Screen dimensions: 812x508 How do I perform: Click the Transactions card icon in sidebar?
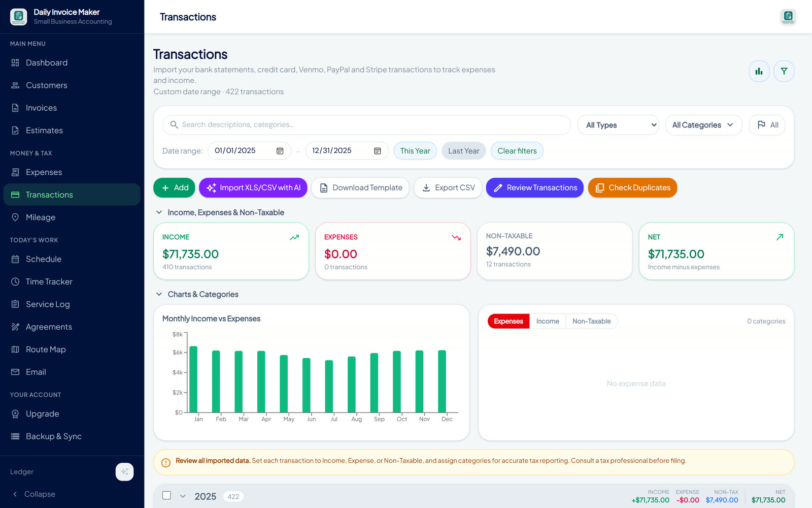(15, 195)
